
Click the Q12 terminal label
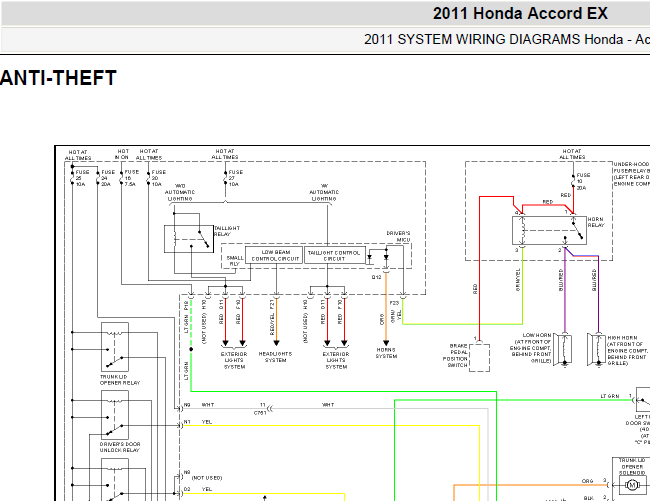[376, 277]
